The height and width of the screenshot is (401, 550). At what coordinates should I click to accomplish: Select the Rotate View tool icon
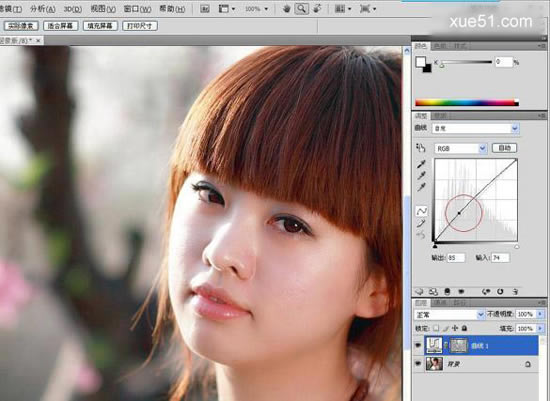click(x=317, y=9)
